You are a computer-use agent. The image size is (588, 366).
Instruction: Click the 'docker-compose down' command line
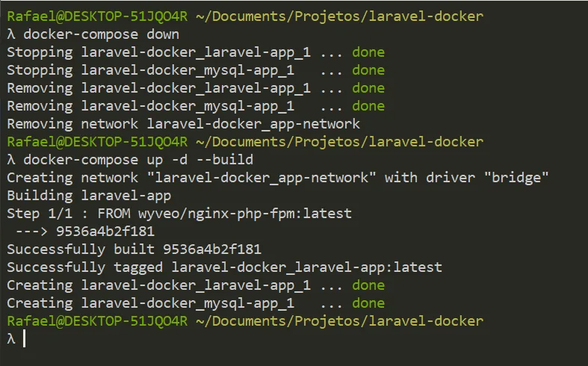[x=102, y=34]
